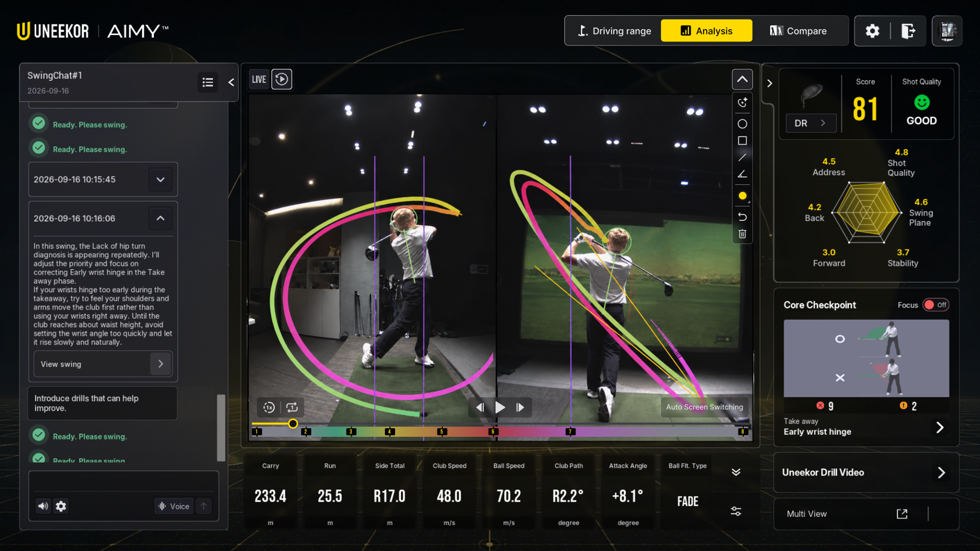Open the user profile avatar
The width and height of the screenshot is (980, 551).
click(947, 31)
